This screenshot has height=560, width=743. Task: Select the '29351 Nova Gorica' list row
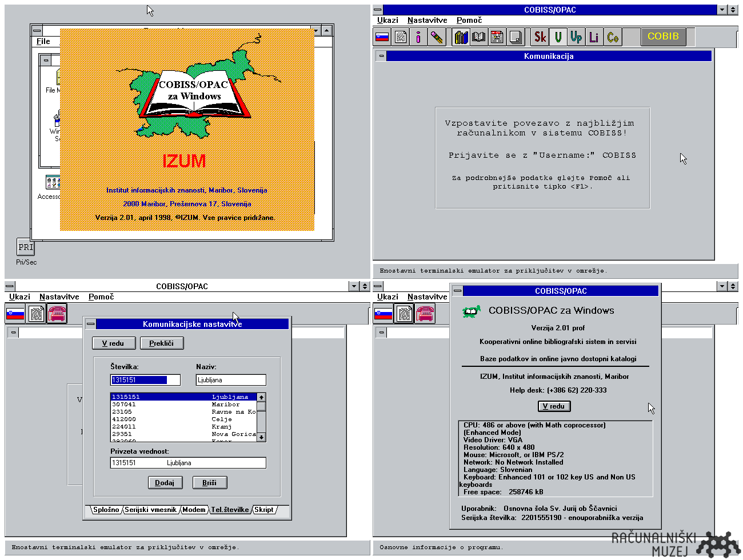(x=183, y=434)
